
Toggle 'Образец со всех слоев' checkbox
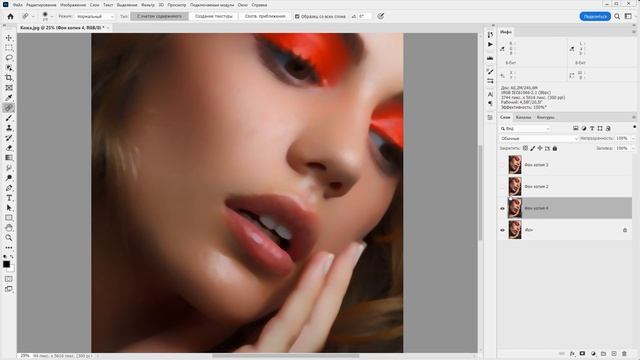click(297, 16)
